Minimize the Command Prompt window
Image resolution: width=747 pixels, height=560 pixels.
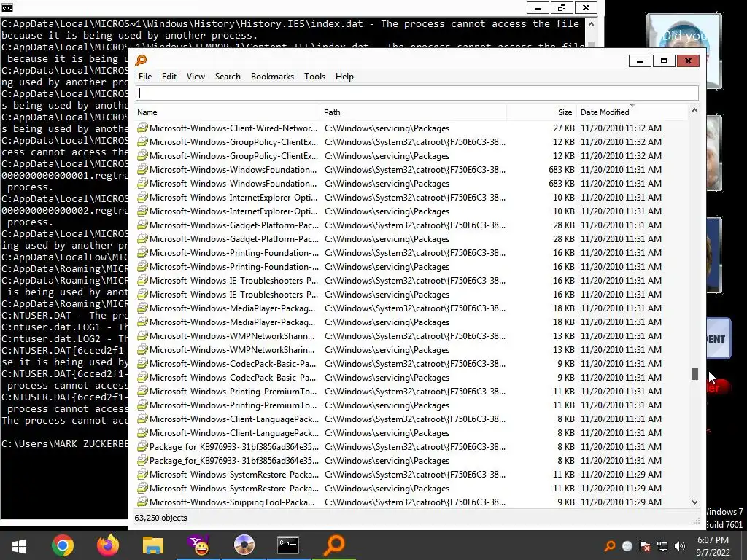[x=538, y=7]
